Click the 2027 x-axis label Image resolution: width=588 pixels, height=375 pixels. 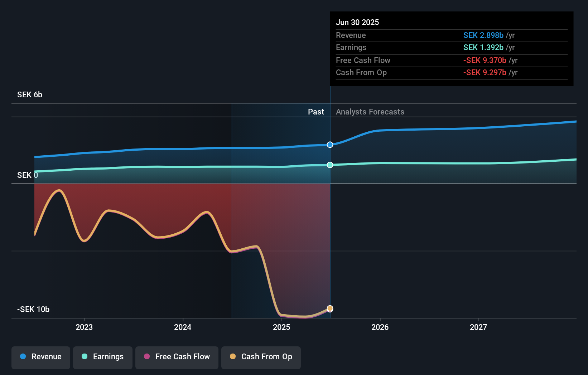click(x=478, y=327)
